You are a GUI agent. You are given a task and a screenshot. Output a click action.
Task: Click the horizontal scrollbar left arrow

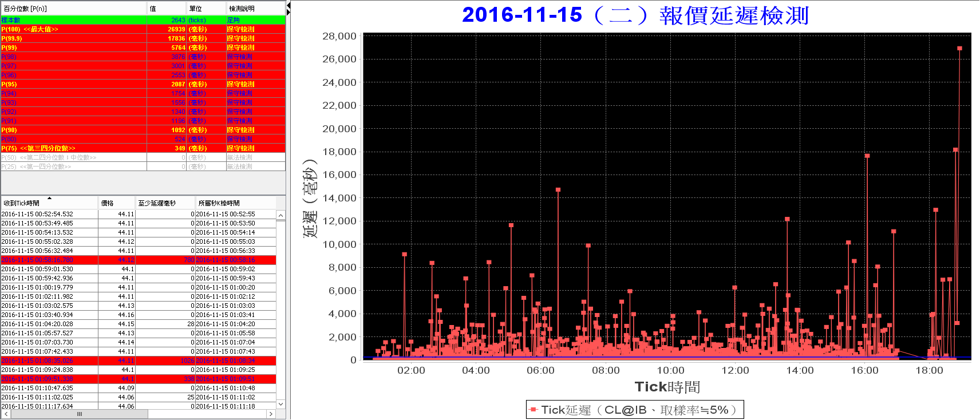tap(6, 414)
